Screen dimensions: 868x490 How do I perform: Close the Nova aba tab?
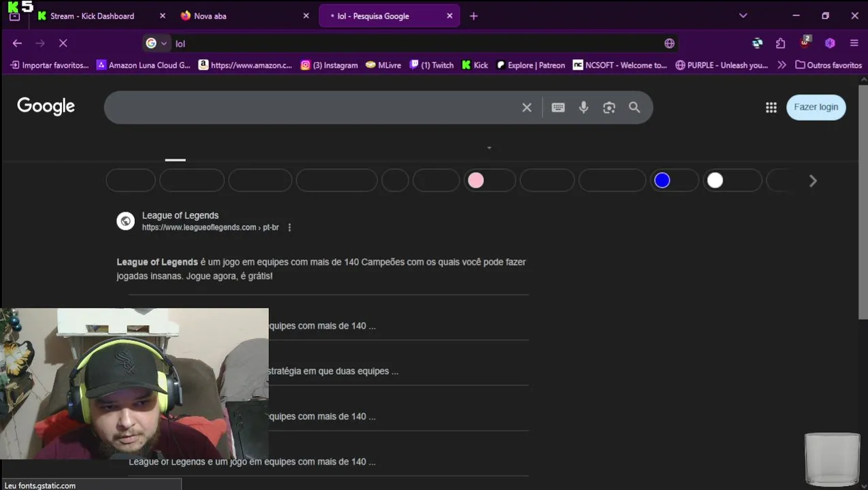(x=306, y=16)
